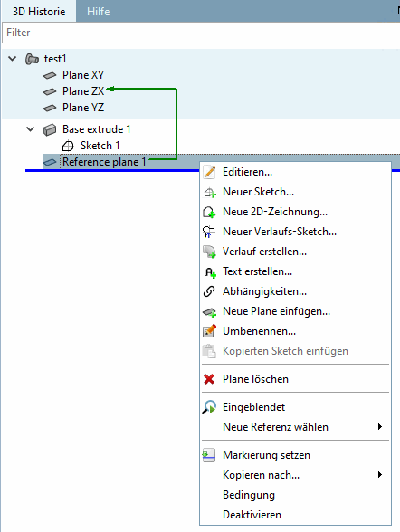Click the Neue 2D-Zeichnung icon

click(x=209, y=212)
